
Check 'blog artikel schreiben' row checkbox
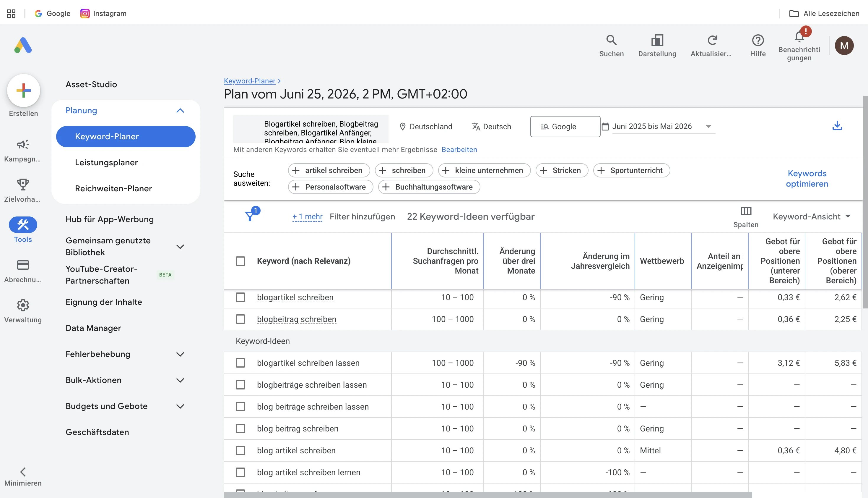[240, 450]
